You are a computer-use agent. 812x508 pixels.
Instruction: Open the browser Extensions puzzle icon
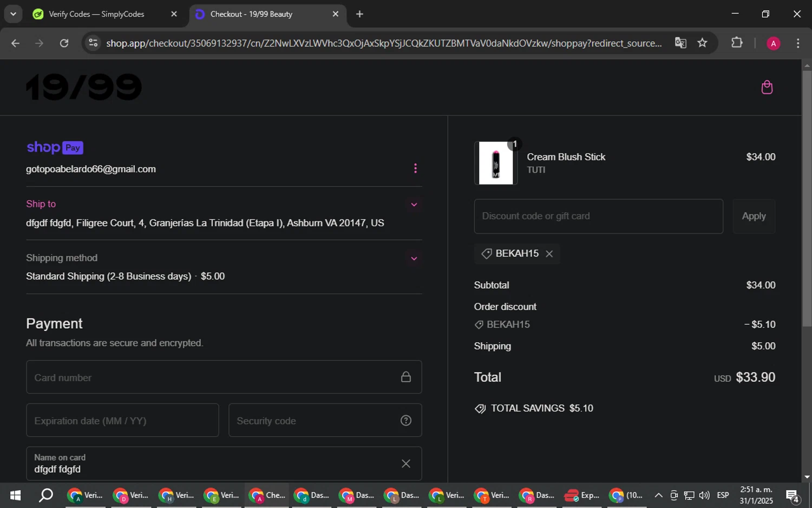coord(737,43)
